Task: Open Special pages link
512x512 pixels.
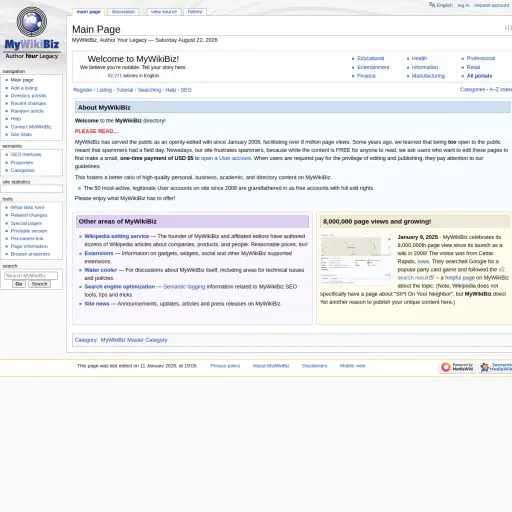Action: (26, 223)
